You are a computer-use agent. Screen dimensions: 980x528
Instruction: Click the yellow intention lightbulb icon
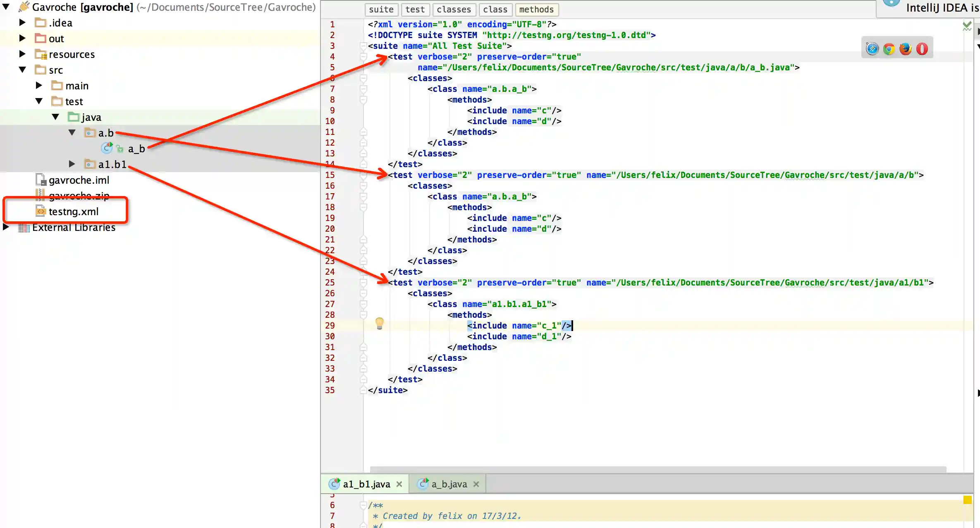click(x=379, y=323)
